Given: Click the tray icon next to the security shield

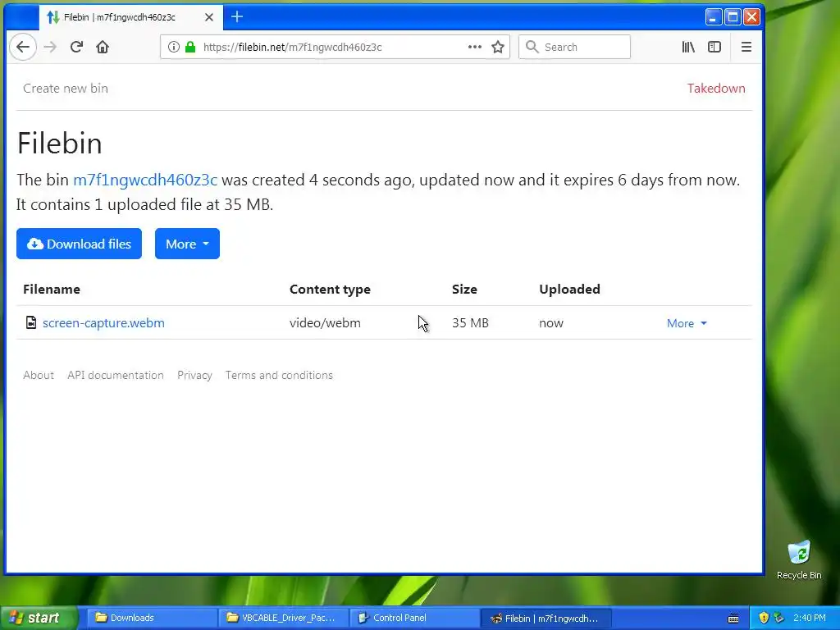Looking at the screenshot, I should [778, 618].
